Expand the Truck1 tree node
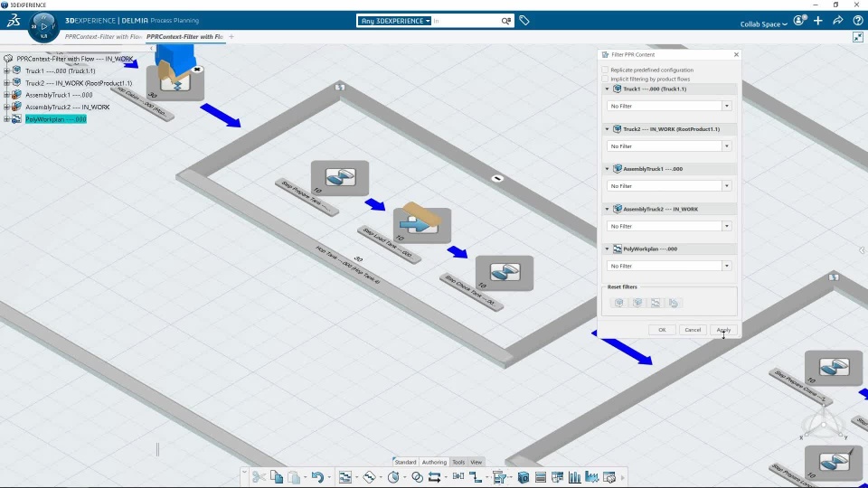This screenshot has width=868, height=488. click(x=6, y=70)
